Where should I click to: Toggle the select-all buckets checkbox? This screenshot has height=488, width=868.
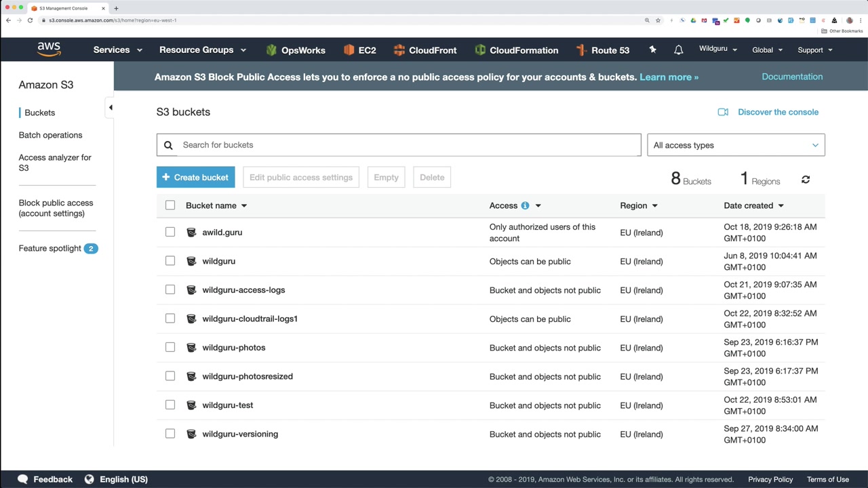click(170, 205)
